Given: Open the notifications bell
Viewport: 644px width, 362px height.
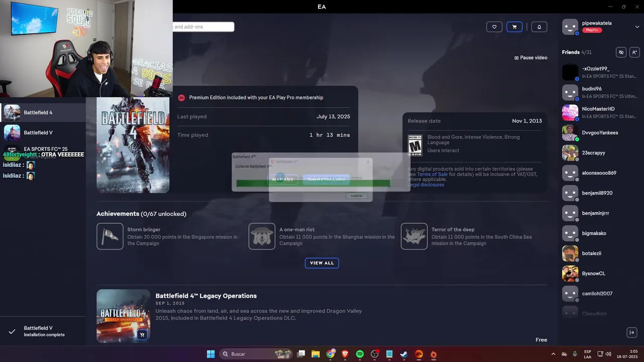Looking at the screenshot, I should (539, 27).
